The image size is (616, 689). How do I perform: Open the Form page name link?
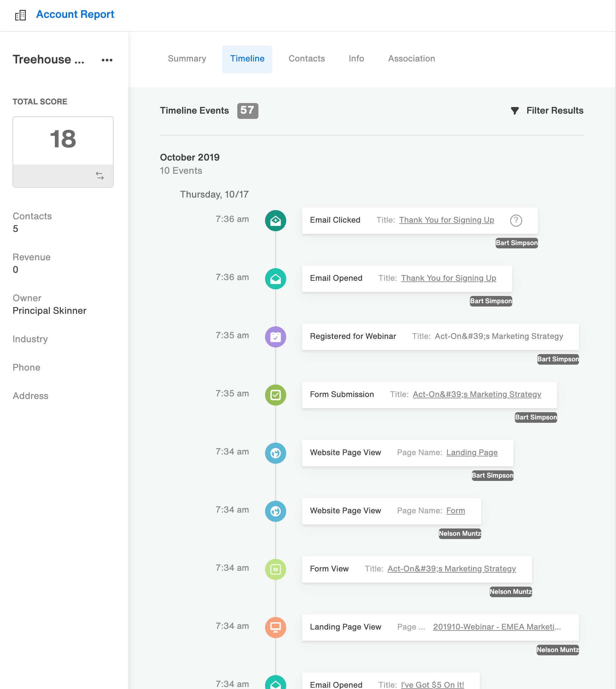tap(456, 511)
